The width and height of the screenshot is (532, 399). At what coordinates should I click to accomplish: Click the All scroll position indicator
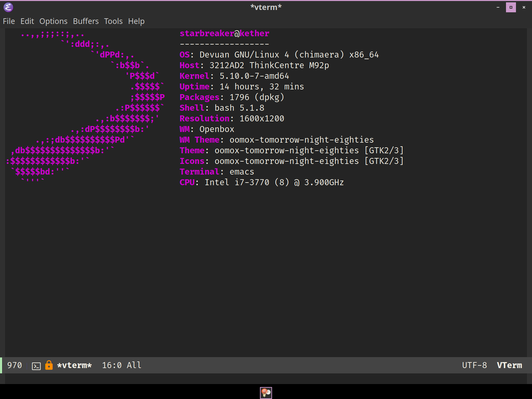(x=134, y=366)
